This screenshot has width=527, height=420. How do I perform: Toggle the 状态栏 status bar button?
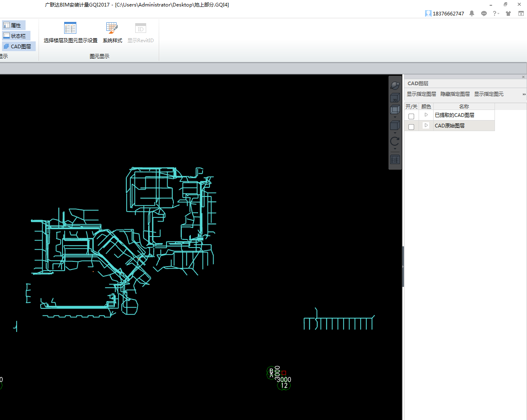coord(16,36)
